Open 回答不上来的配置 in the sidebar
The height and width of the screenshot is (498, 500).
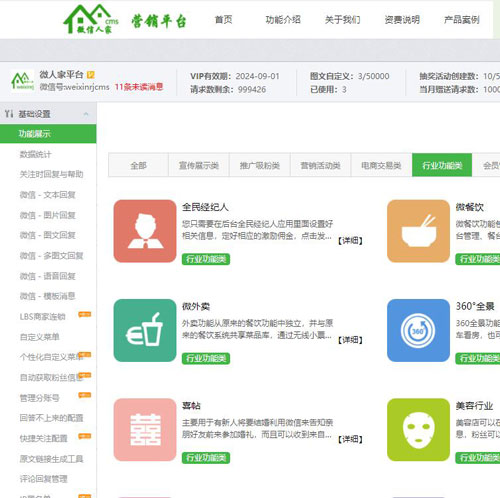[x=51, y=418]
